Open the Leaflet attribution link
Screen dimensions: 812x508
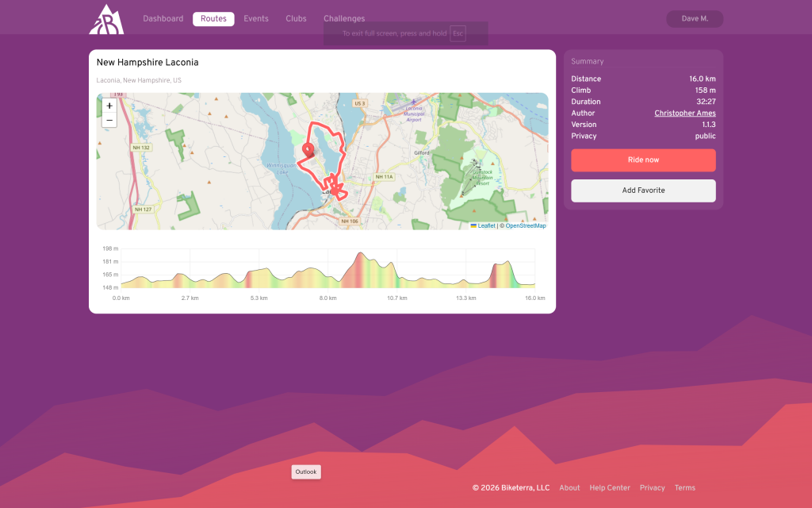pos(485,225)
